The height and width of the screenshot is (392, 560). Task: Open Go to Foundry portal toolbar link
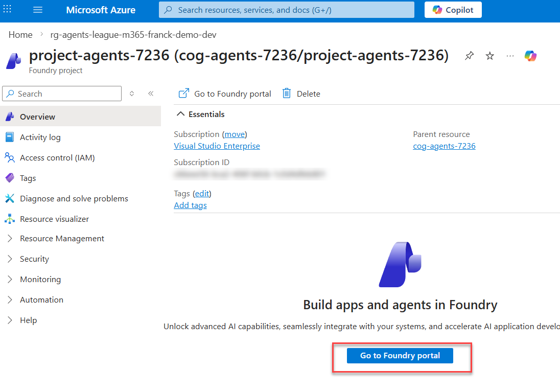(225, 94)
